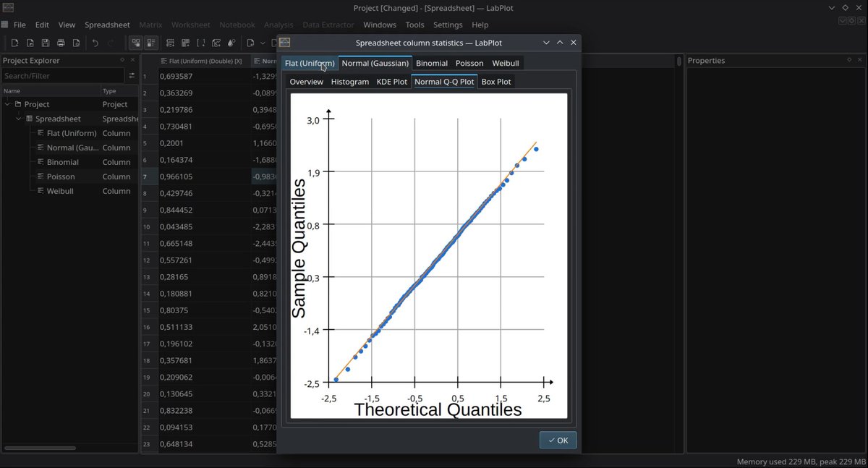Click the horizontal scrollbar below the spreadsheet
The width and height of the screenshot is (868, 468).
[40, 449]
